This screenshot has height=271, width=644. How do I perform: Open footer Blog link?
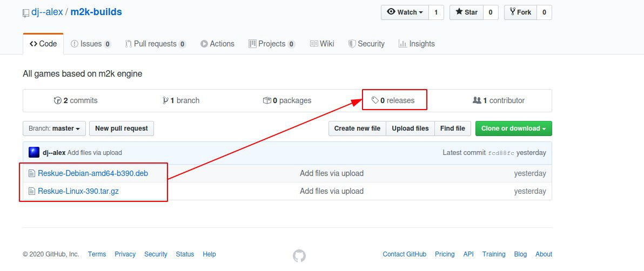(520, 254)
